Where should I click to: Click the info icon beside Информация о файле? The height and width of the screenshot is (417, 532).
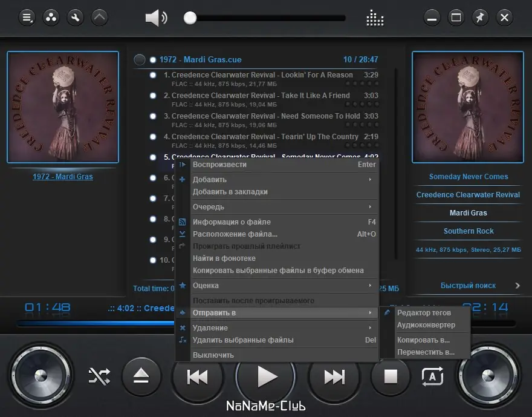point(183,222)
